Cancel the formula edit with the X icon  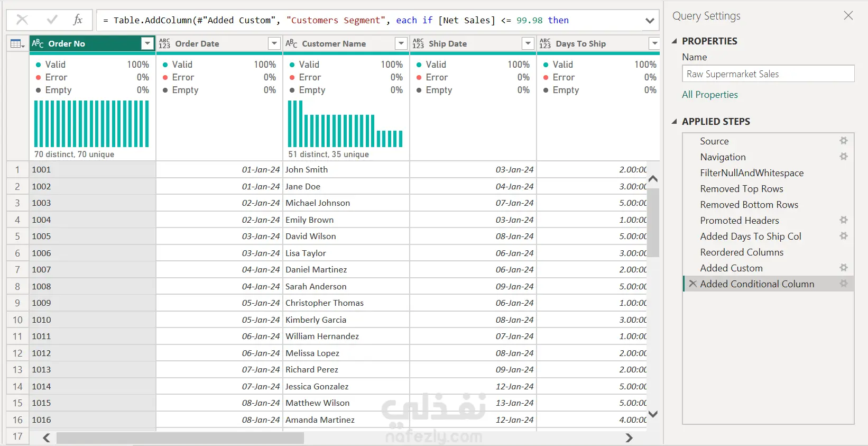click(22, 20)
